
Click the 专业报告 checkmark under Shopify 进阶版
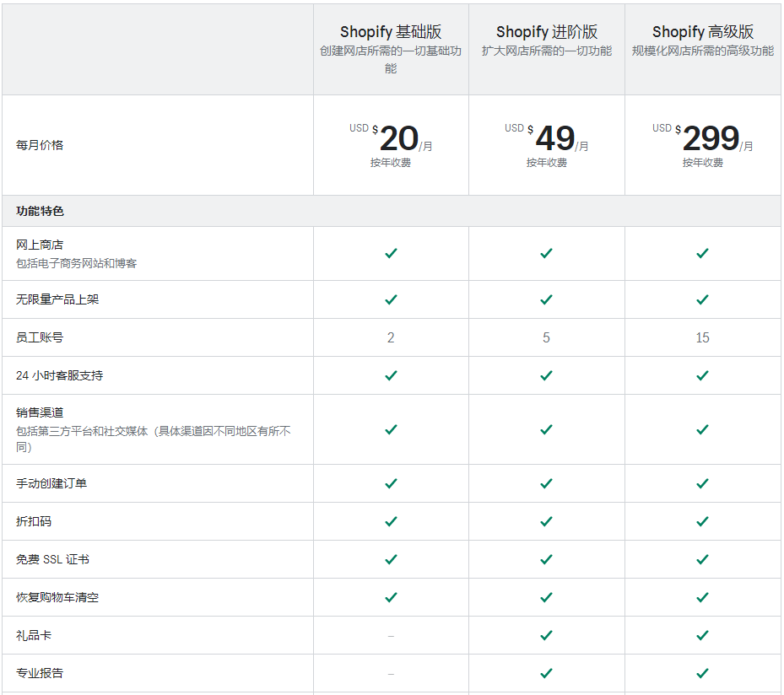546,673
